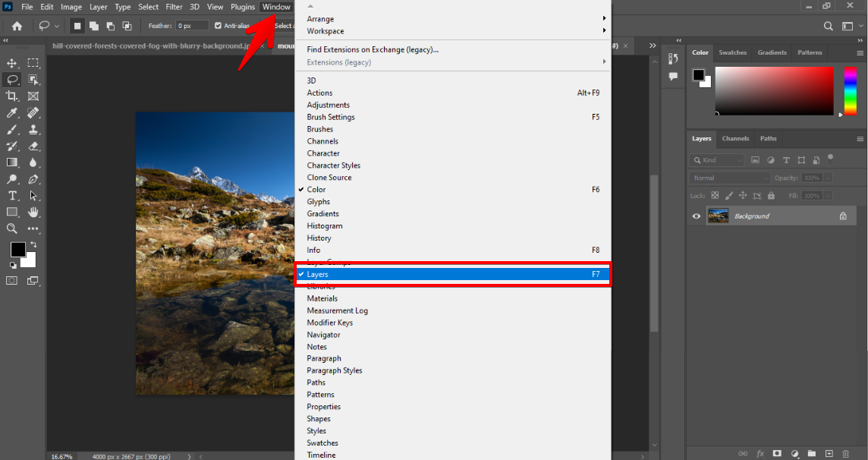Switch to the Gradients tab

tap(772, 52)
